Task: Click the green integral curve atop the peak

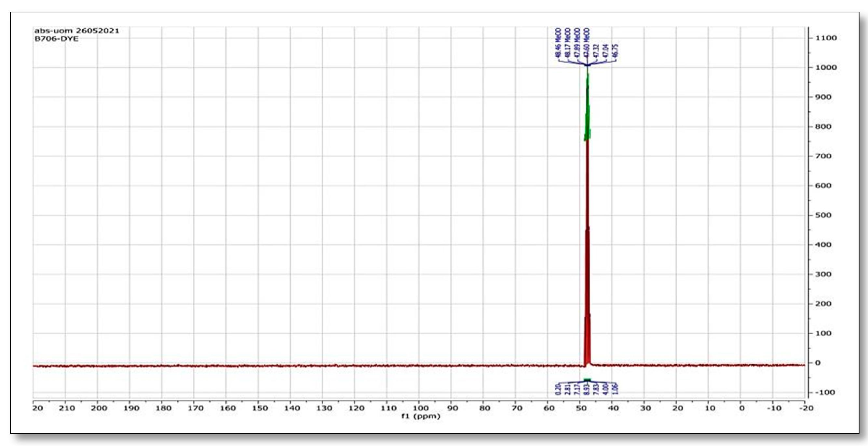Action: tap(587, 111)
